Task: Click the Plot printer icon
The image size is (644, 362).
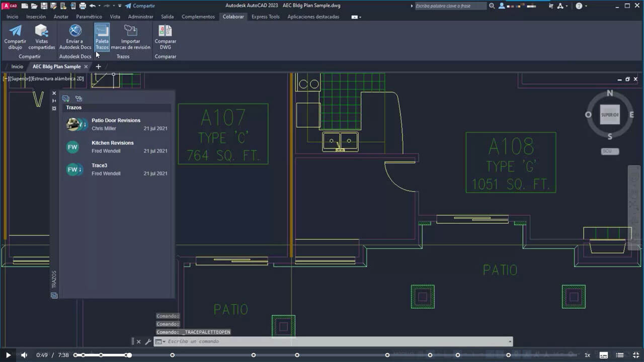Action: (x=83, y=6)
